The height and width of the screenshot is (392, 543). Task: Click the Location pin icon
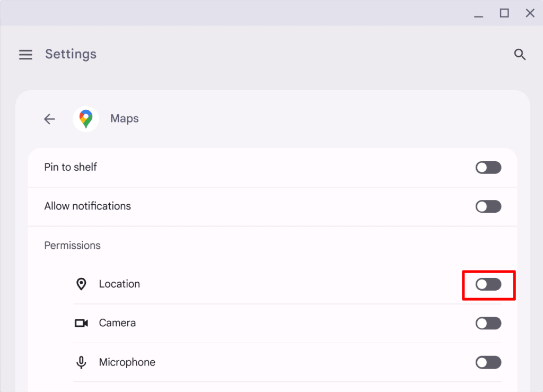81,284
